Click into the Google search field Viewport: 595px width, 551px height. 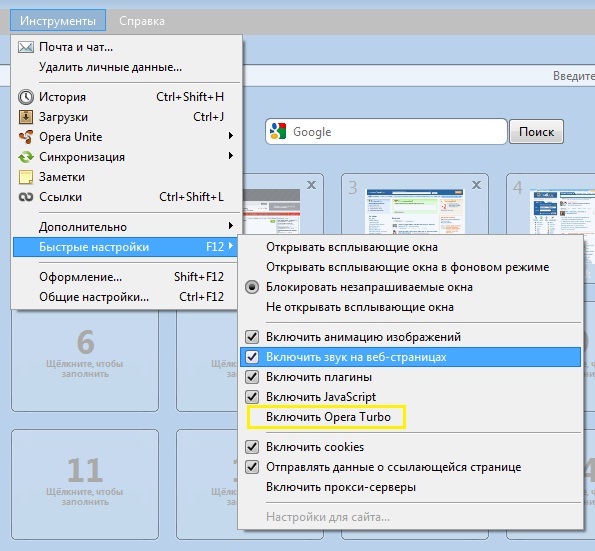click(x=386, y=132)
